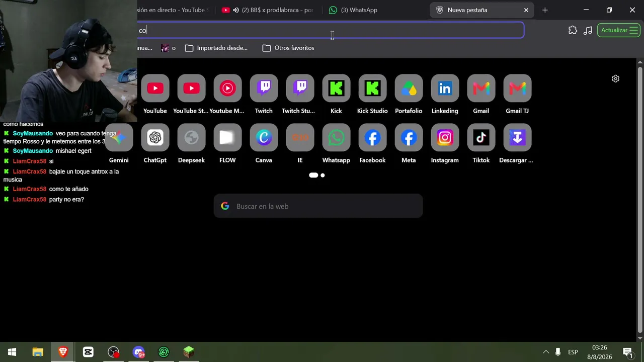This screenshot has height=362, width=644.
Task: Click the media control music note icon
Action: 588,30
